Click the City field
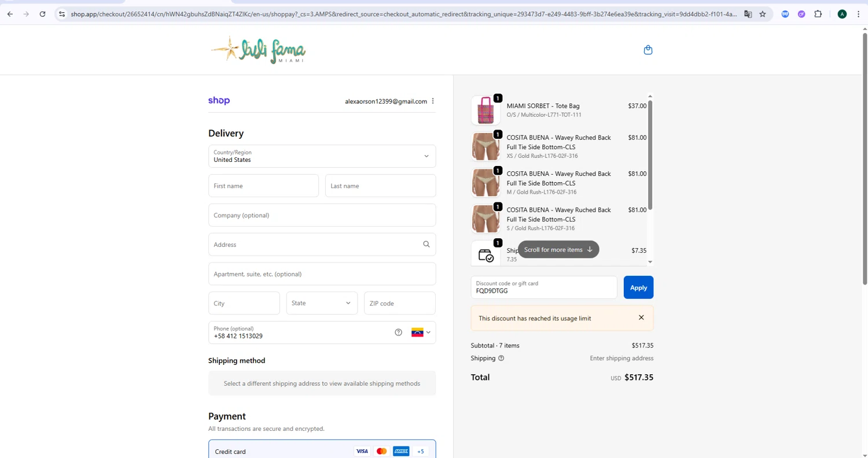 [x=244, y=303]
